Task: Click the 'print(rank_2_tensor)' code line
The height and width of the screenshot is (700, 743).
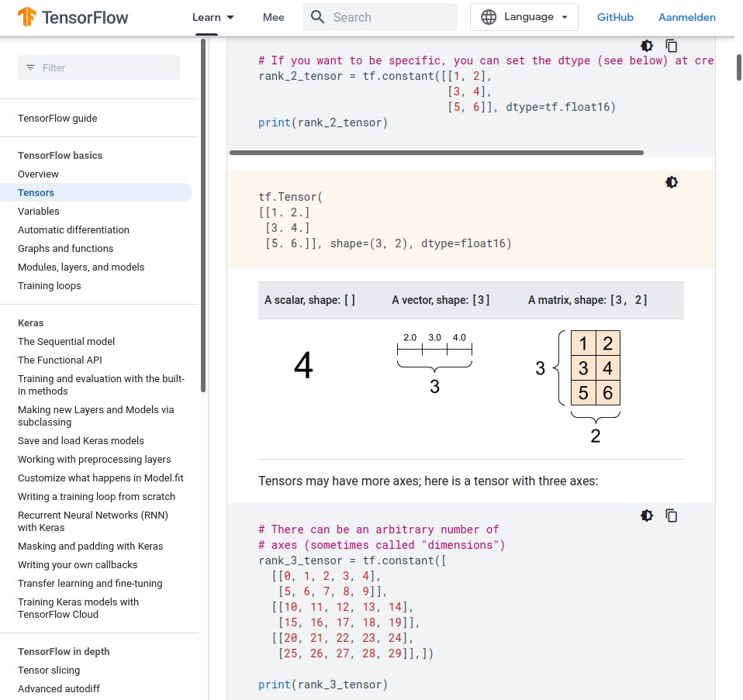Action: [x=323, y=122]
